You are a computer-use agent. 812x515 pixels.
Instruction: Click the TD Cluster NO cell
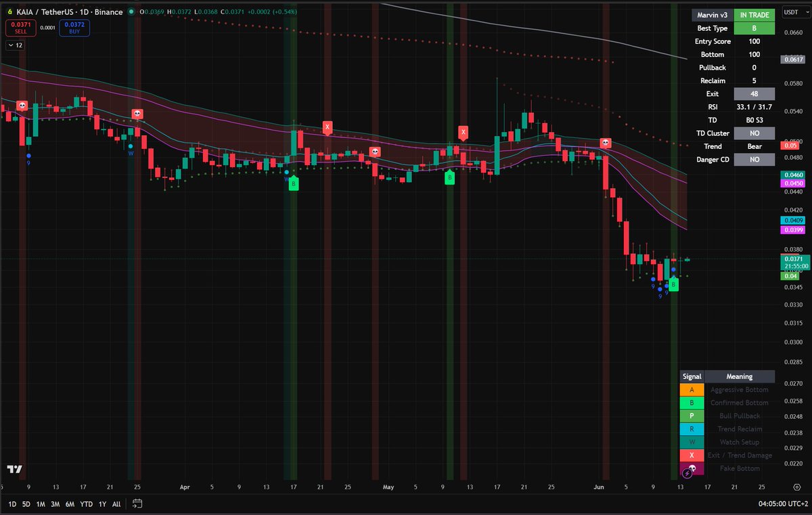(754, 133)
